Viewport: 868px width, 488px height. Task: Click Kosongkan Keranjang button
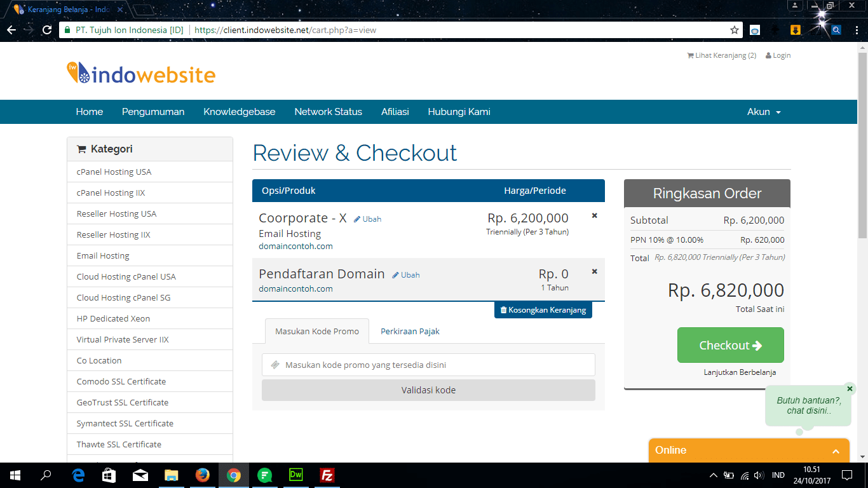tap(543, 310)
